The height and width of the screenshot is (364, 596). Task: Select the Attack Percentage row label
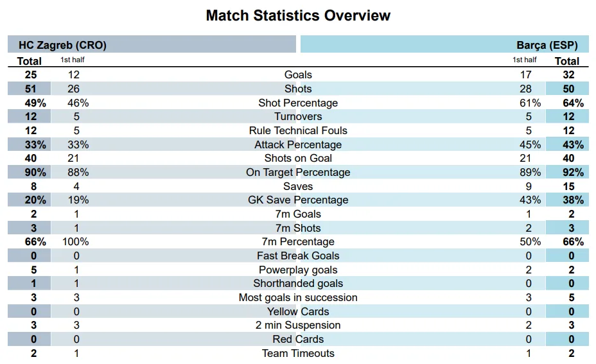pos(298,144)
